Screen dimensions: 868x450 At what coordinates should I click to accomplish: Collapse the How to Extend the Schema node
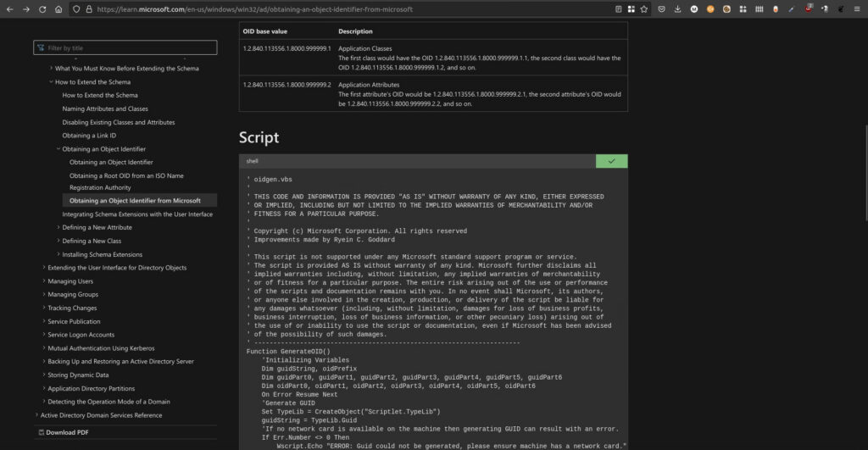coord(51,82)
